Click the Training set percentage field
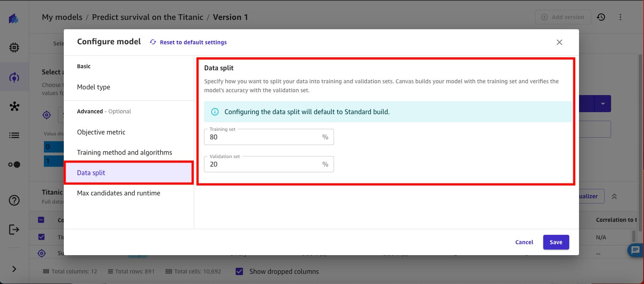The height and width of the screenshot is (284, 644). pos(269,137)
